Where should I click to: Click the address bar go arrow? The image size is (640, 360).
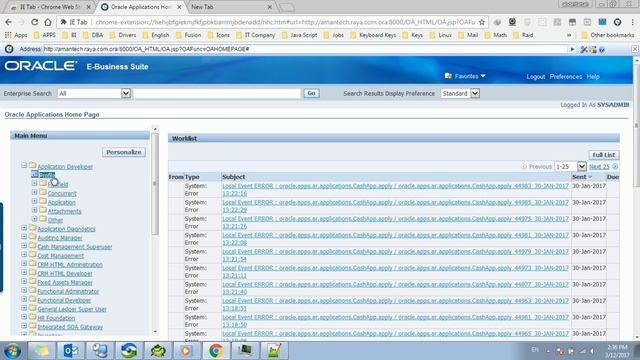pyautogui.click(x=572, y=49)
